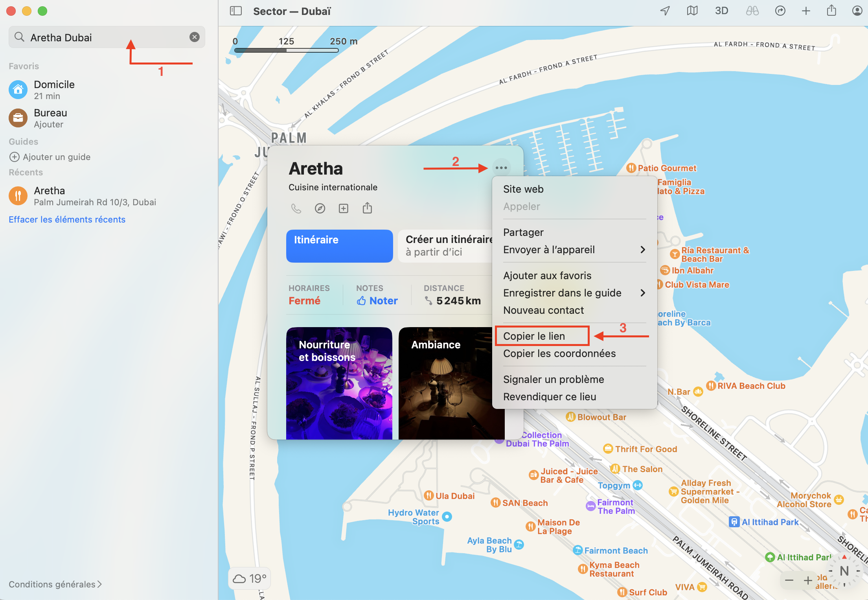
Task: Open the account profile icon
Action: point(857,11)
